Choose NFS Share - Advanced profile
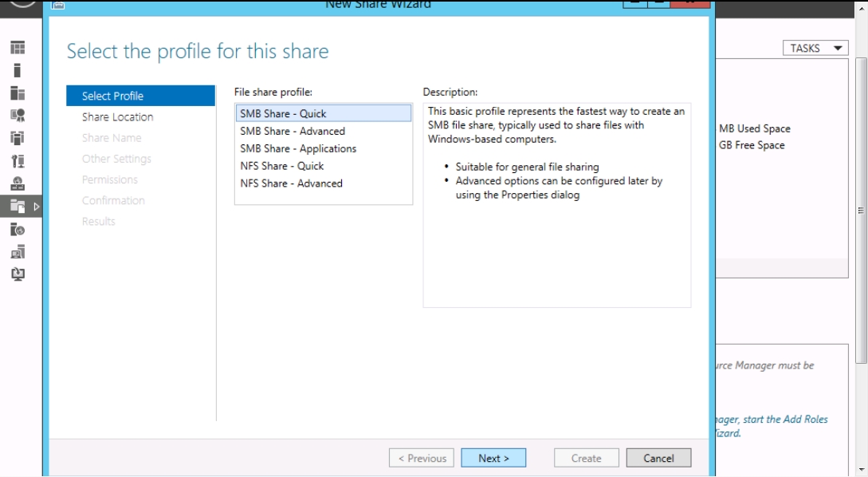 point(324,183)
